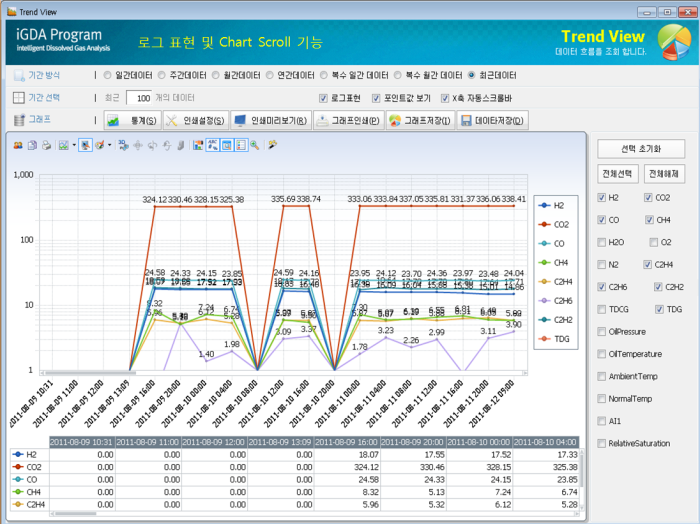Click 데이타저장(D) save data button
700x524 pixels.
(x=492, y=121)
